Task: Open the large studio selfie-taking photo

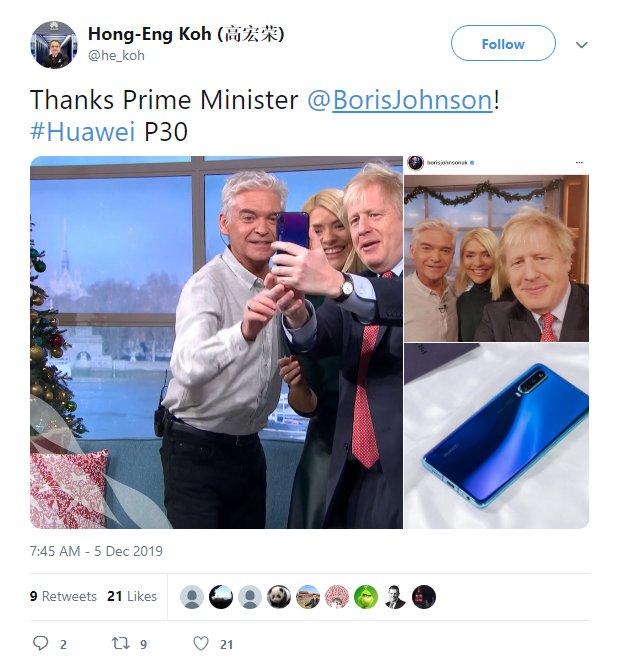Action: click(216, 342)
